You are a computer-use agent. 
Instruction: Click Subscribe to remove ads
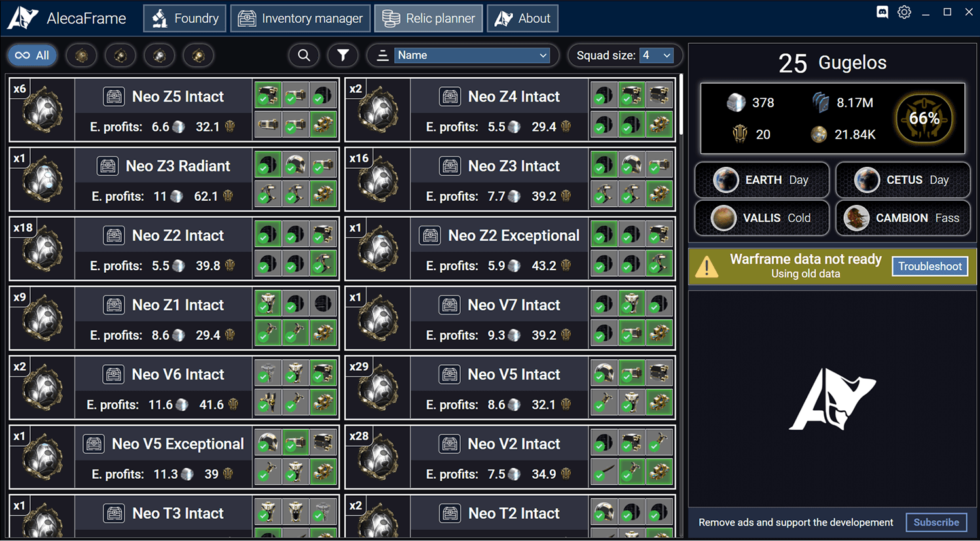tap(936, 522)
